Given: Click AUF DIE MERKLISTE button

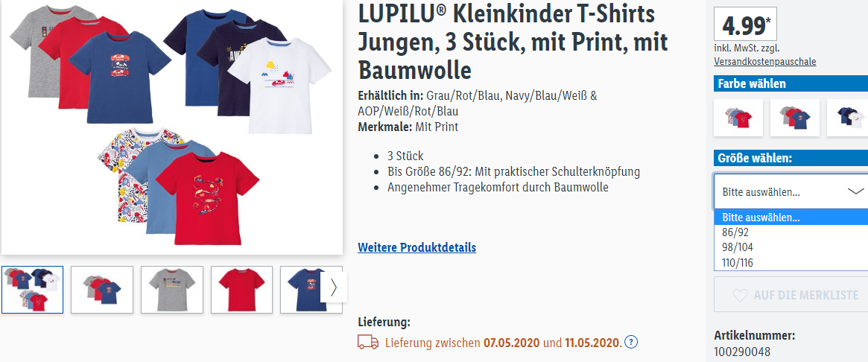Looking at the screenshot, I should (x=791, y=295).
